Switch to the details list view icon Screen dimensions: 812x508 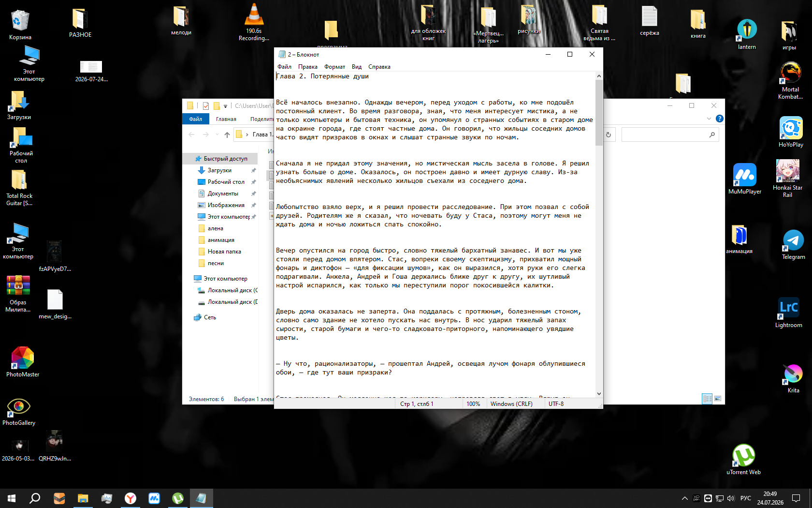[x=707, y=399]
